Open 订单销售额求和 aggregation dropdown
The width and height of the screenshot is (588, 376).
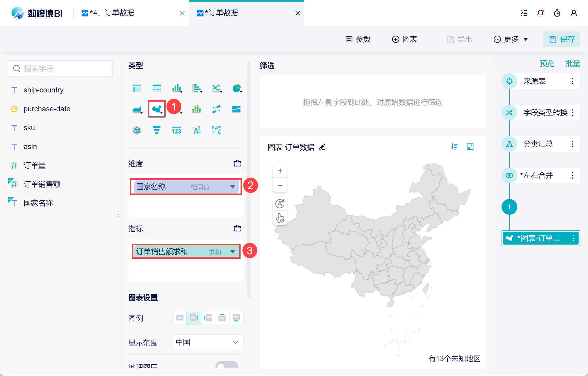pos(232,252)
